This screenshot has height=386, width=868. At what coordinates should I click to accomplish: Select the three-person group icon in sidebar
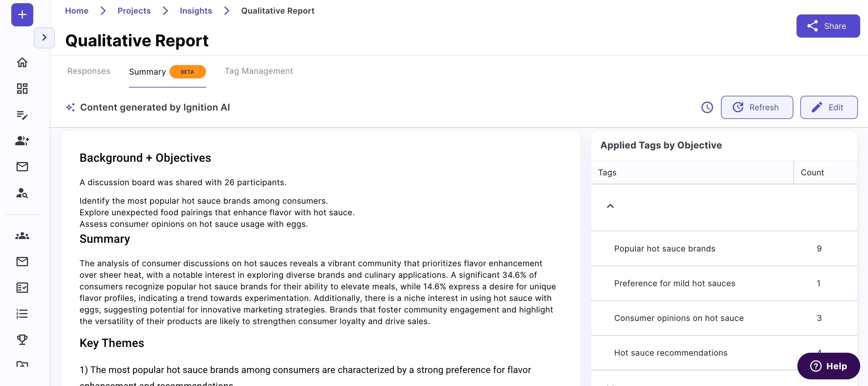coord(22,236)
